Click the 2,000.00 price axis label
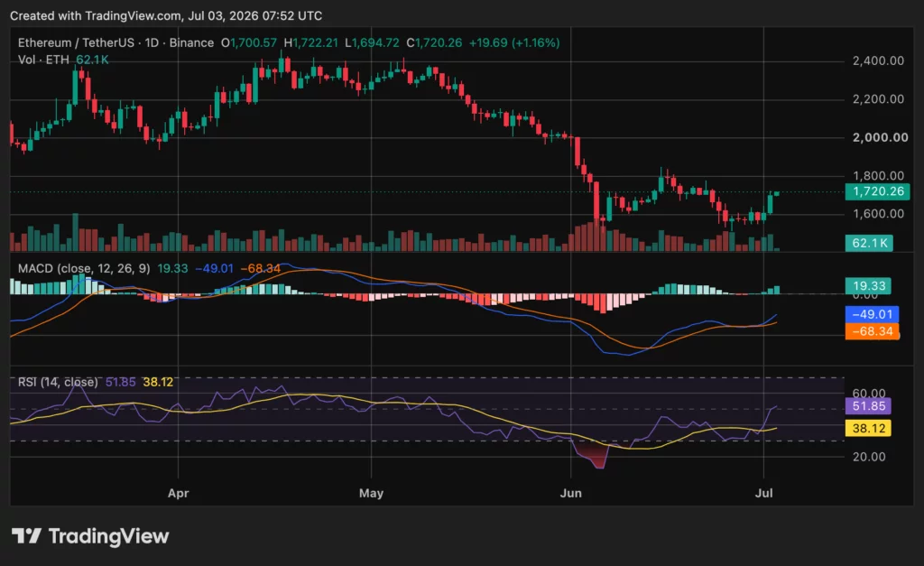The image size is (924, 566). tap(881, 137)
